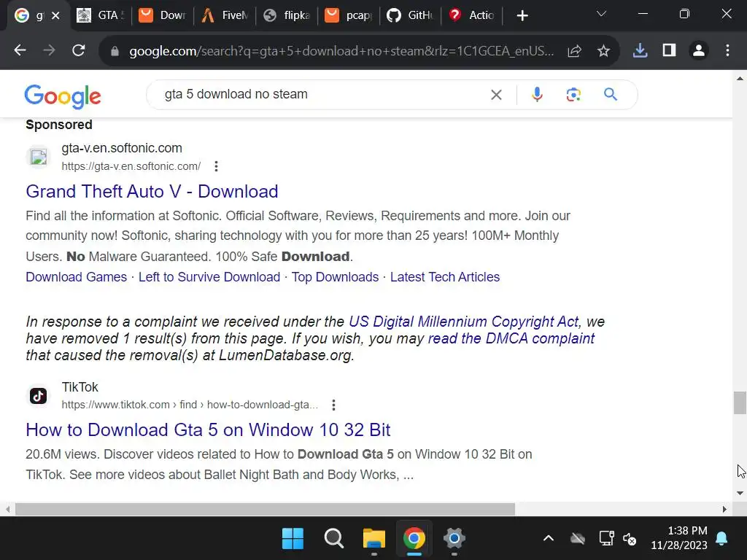747x560 pixels.
Task: Click the page's vertical scrollbar thumb
Action: tap(740, 402)
